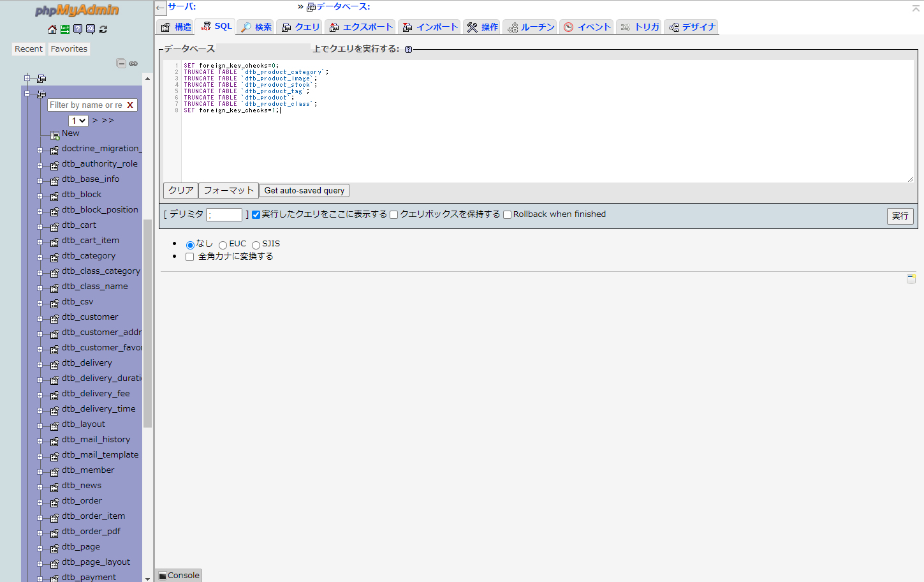The height and width of the screenshot is (582, 924).
Task: Open the Favorites tables button
Action: [69, 49]
